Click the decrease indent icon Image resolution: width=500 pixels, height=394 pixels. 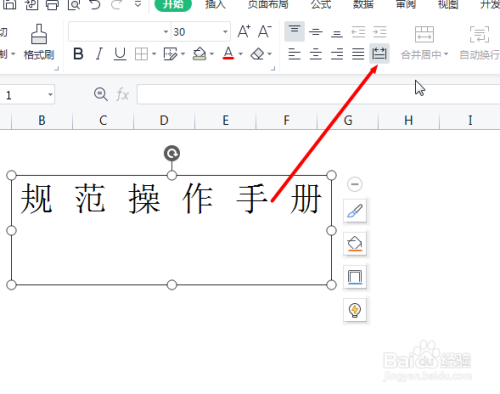click(358, 32)
